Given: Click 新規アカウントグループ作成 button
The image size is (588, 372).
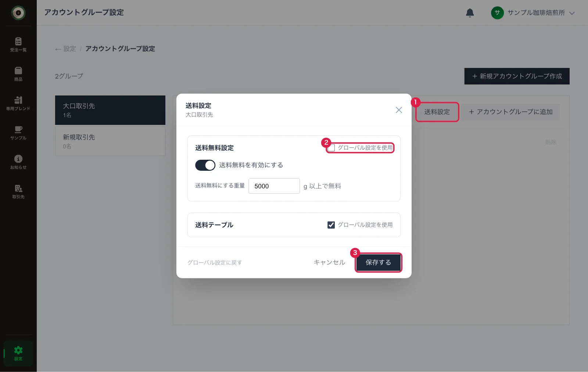Looking at the screenshot, I should pos(517,76).
